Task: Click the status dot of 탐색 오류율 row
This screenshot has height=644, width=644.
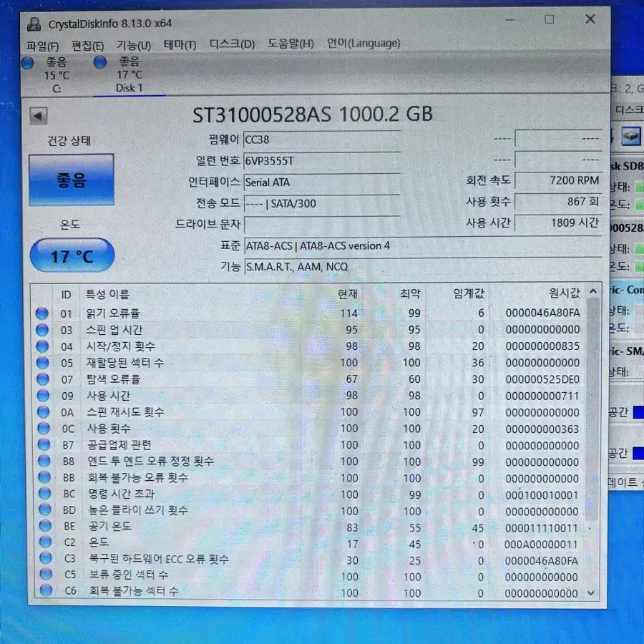Action: tap(43, 379)
